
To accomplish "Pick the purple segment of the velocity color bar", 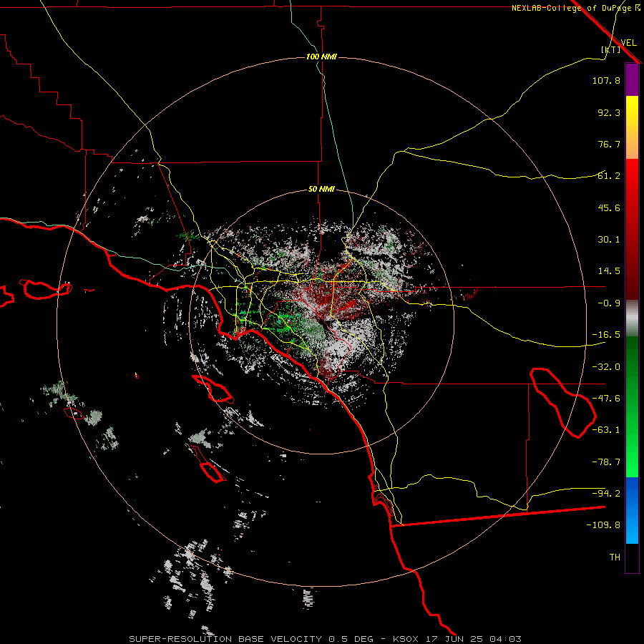I will coord(632,79).
